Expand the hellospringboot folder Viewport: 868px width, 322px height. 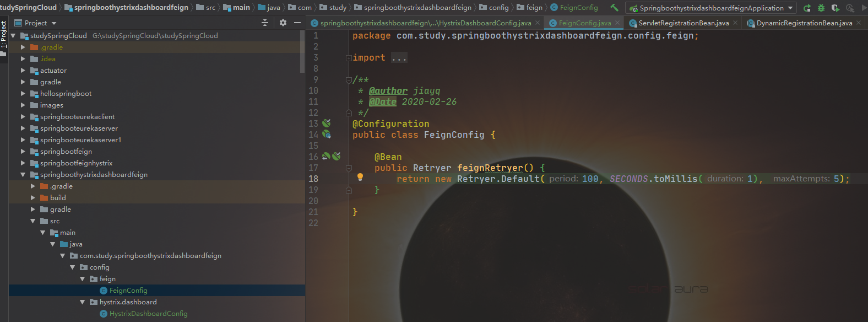(x=23, y=94)
